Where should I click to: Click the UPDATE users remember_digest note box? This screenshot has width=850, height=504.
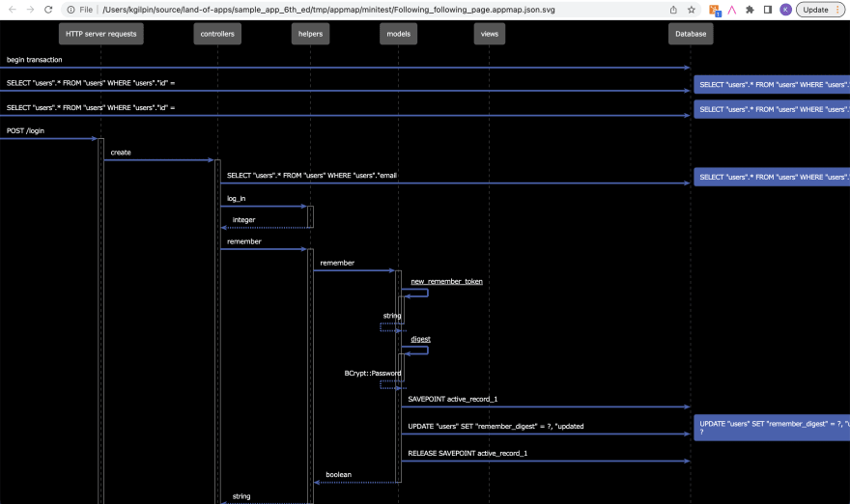click(x=772, y=428)
